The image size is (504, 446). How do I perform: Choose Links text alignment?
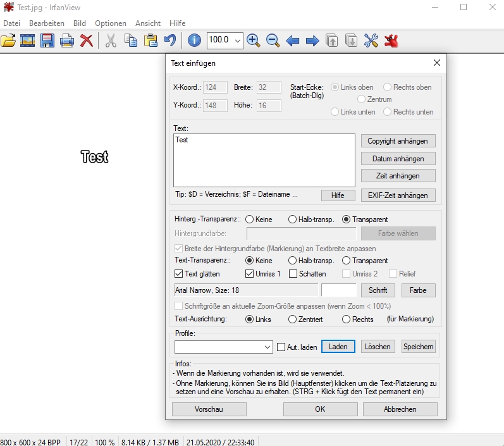point(249,319)
